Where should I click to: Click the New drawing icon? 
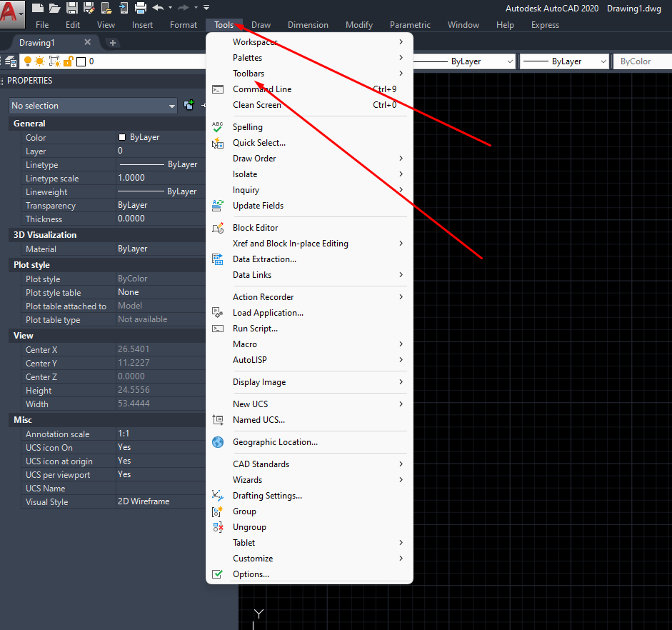click(38, 7)
